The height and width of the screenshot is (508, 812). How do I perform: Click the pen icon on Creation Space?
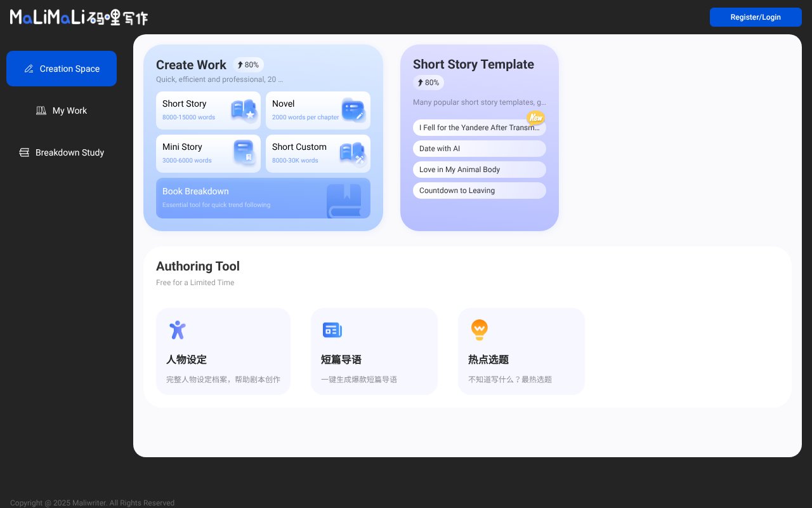(30, 69)
